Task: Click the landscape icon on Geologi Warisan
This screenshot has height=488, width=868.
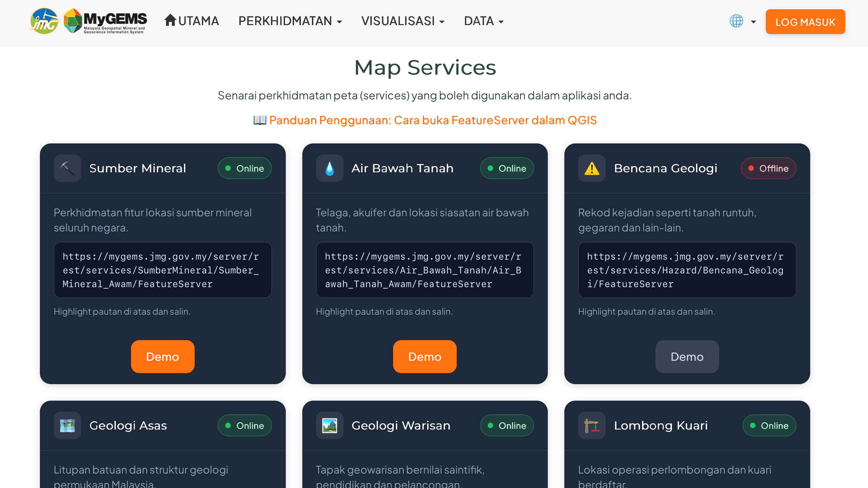Action: 329,425
